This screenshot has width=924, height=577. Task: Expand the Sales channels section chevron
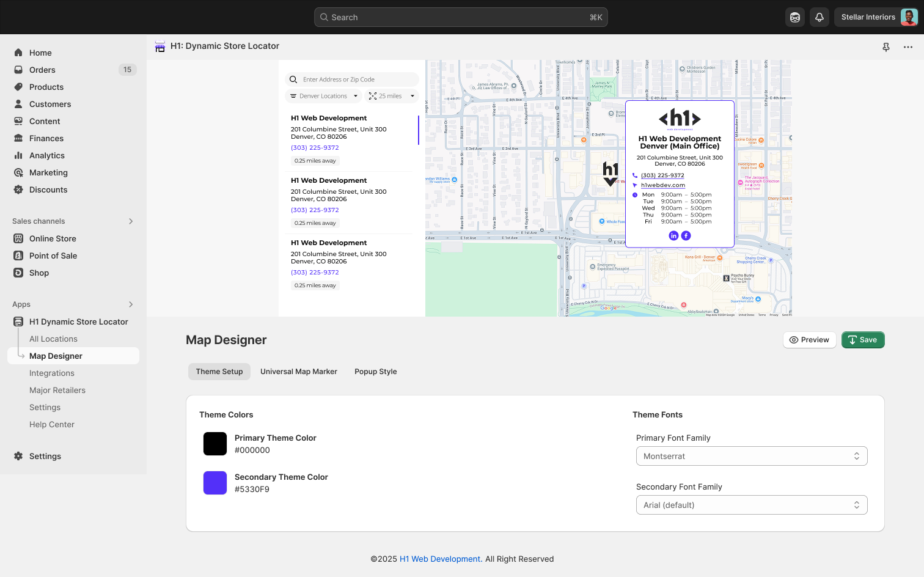tap(131, 221)
